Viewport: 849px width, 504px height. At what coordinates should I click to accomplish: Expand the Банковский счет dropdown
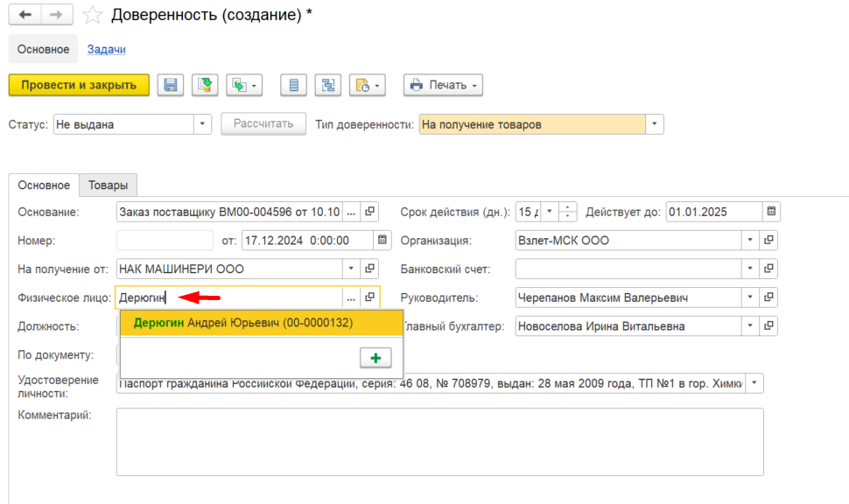click(750, 269)
